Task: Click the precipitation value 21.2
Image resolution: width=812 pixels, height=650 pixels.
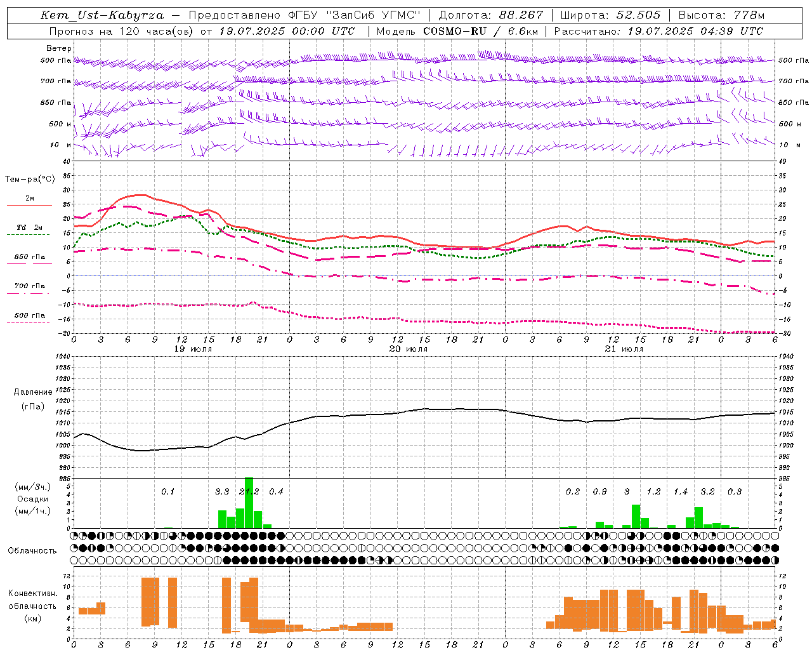Action: (249, 492)
